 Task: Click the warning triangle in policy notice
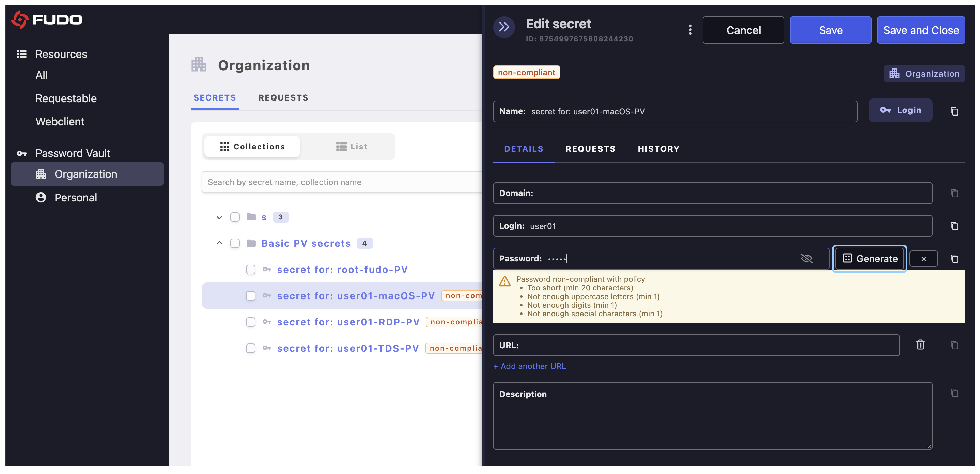pos(504,281)
